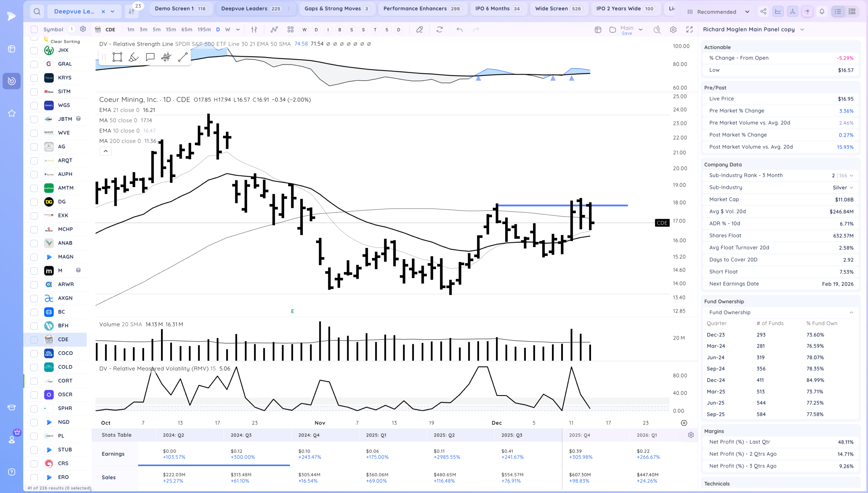
Task: Select the rectangle drawing tool
Action: click(x=117, y=57)
